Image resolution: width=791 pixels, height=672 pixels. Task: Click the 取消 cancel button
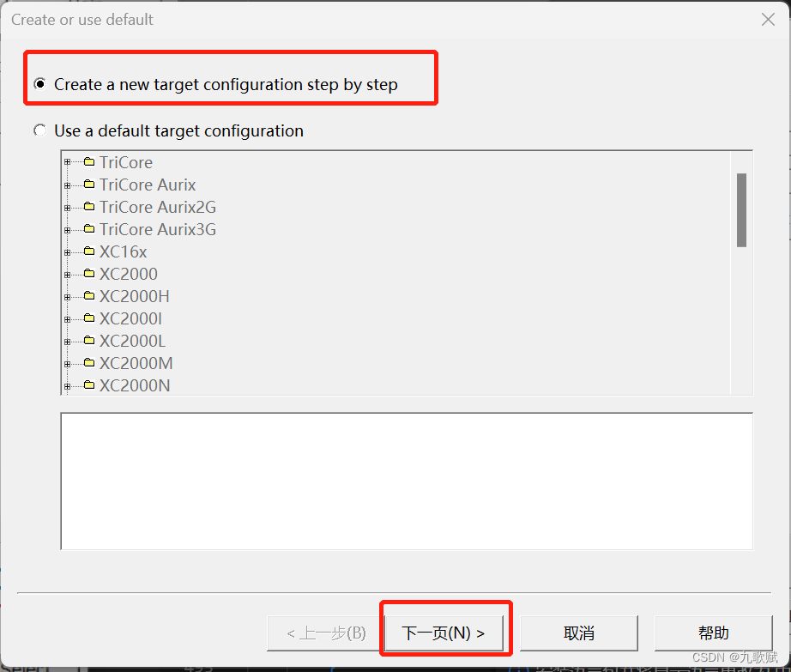pyautogui.click(x=579, y=632)
